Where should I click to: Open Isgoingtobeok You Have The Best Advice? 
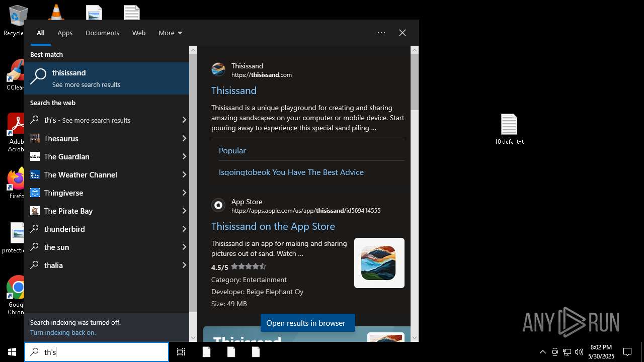[291, 172]
